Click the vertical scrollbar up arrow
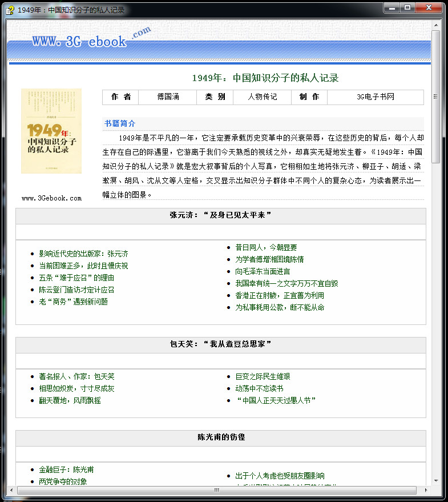Image resolution: width=448 pixels, height=502 pixels. (x=436, y=25)
